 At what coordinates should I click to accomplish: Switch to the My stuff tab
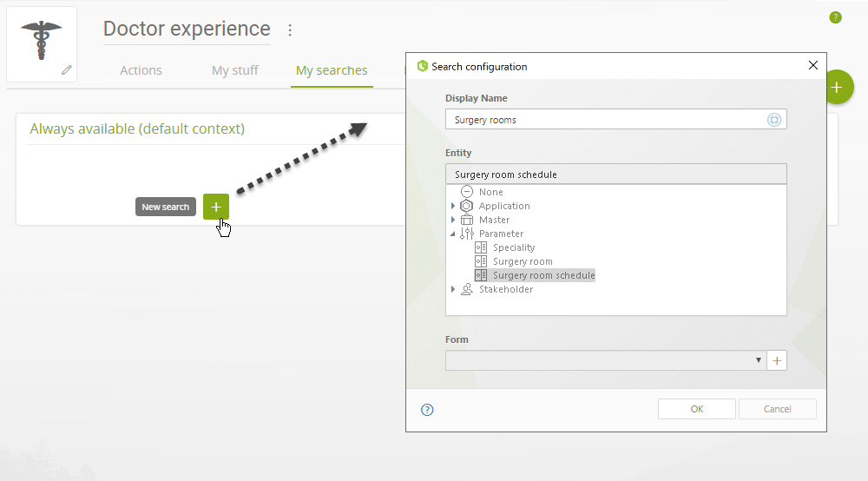tap(234, 70)
